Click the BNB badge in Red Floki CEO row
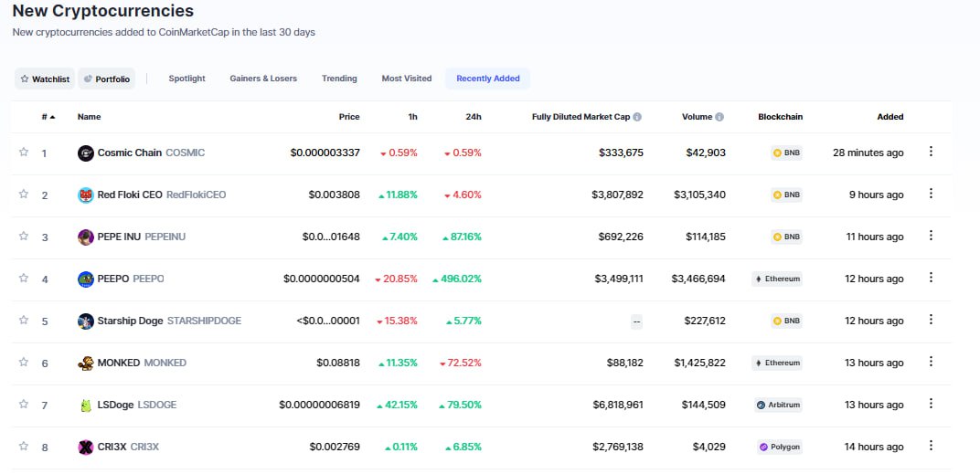 786,195
